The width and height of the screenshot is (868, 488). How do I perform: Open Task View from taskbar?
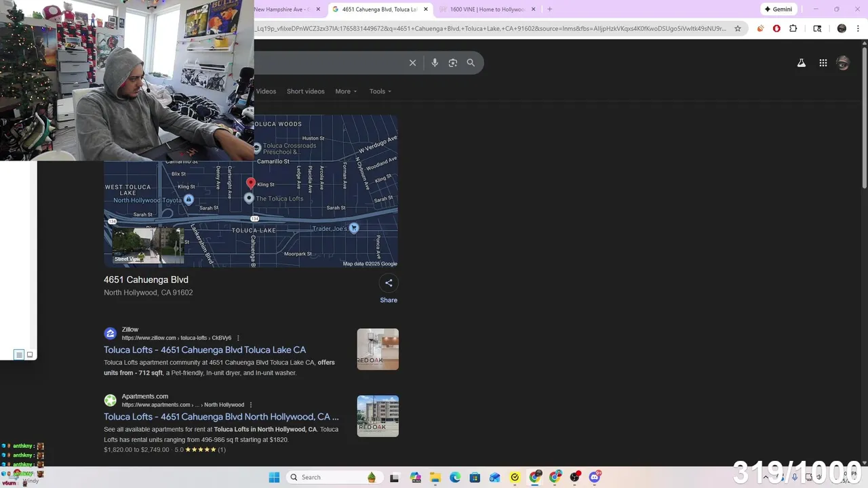click(x=394, y=477)
